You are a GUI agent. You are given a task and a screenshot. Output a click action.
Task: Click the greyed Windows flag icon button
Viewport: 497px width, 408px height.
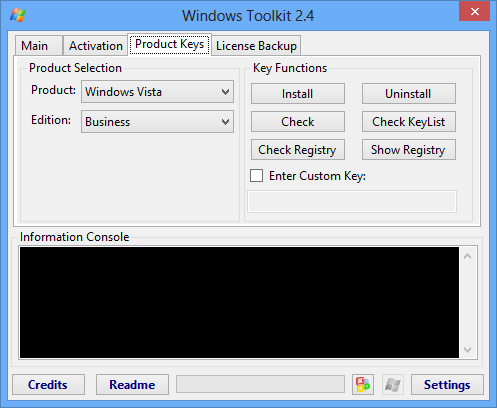pyautogui.click(x=393, y=384)
